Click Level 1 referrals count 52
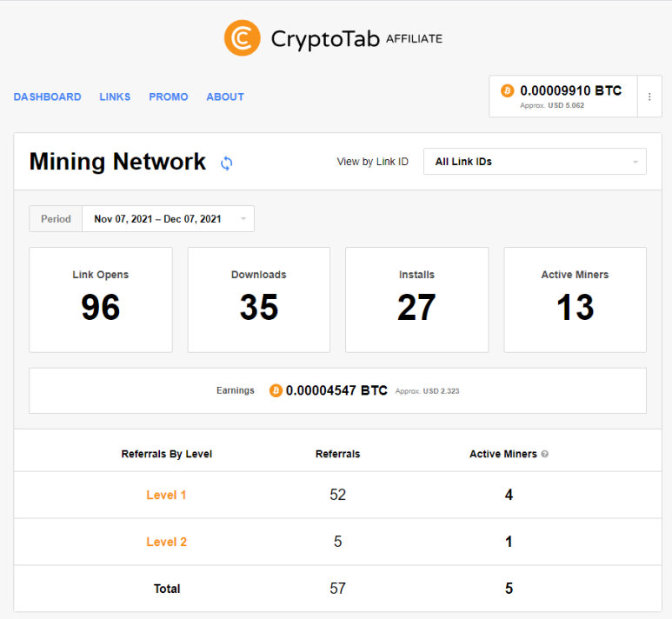This screenshot has width=672, height=619. pyautogui.click(x=337, y=495)
